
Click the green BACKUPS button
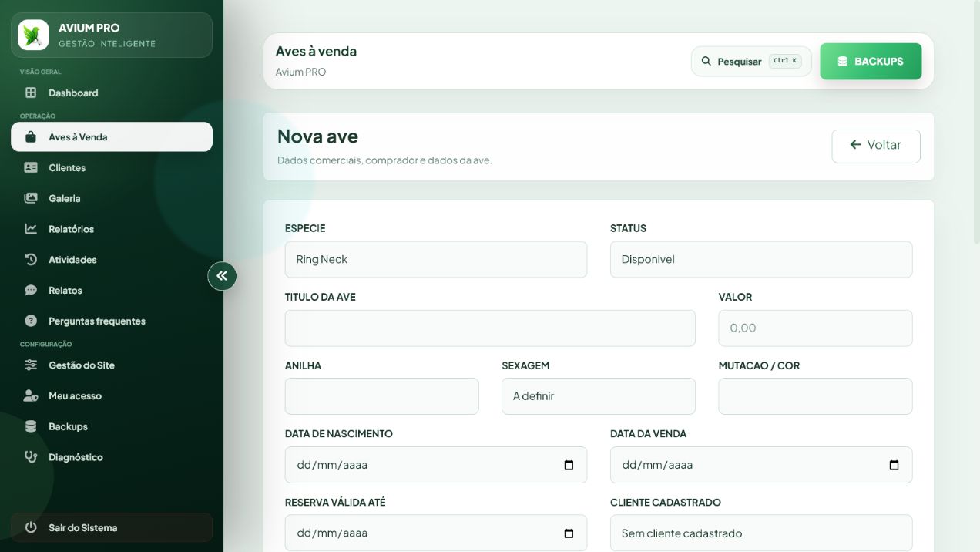[871, 62]
